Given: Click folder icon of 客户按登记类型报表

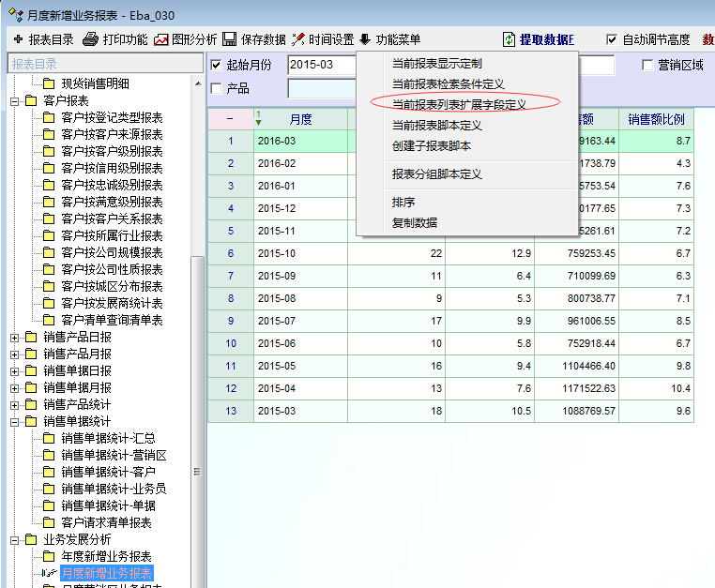Looking at the screenshot, I should pyautogui.click(x=49, y=117).
